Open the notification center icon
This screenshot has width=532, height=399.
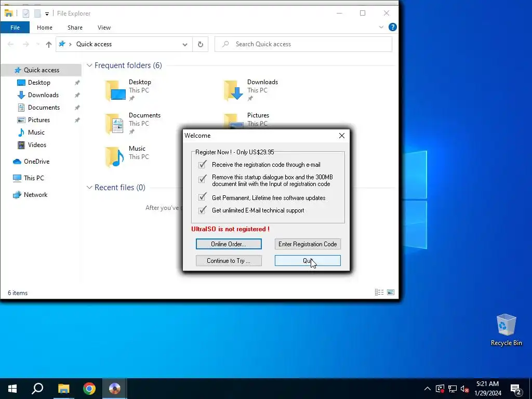click(516, 389)
